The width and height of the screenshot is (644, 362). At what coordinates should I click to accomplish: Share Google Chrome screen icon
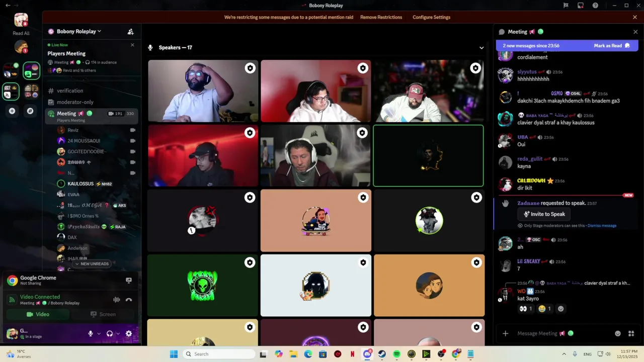click(129, 280)
